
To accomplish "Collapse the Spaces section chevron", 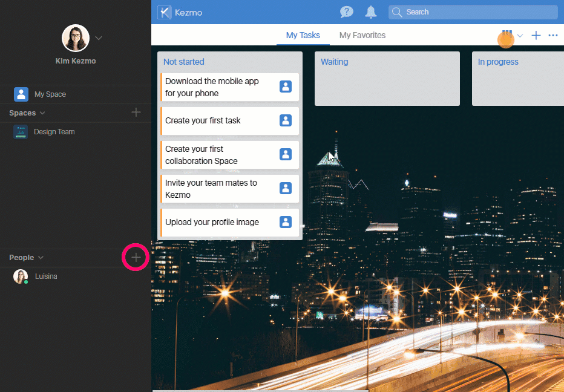I will coord(42,113).
